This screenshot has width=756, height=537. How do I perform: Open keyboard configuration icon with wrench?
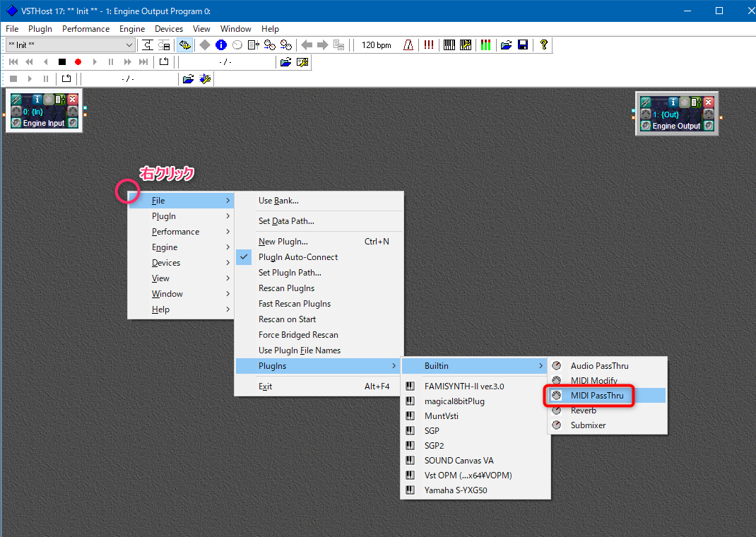pos(466,45)
